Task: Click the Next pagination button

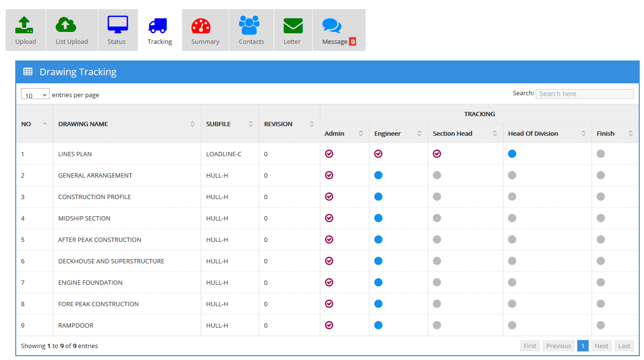Action: 601,346
